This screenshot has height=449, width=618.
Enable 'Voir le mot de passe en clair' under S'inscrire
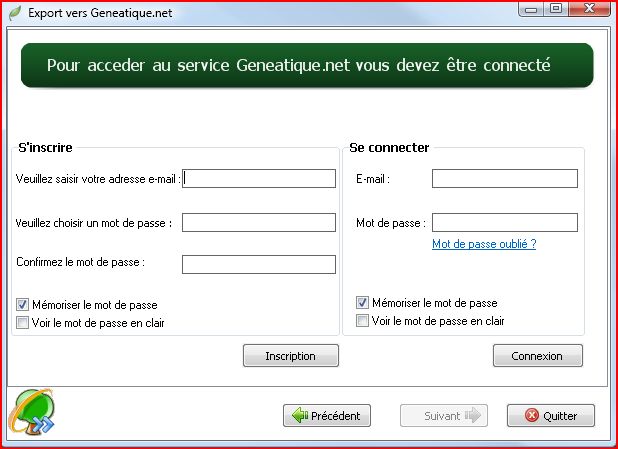point(22,322)
